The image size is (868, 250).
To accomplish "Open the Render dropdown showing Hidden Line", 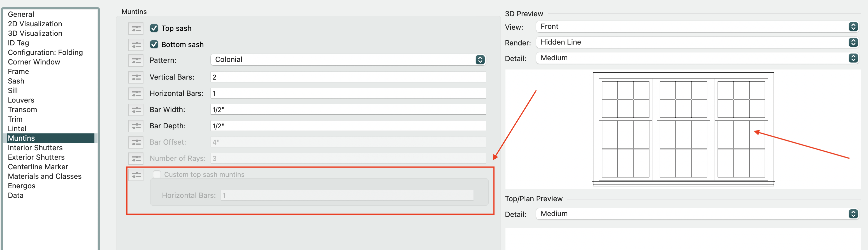I will point(697,42).
